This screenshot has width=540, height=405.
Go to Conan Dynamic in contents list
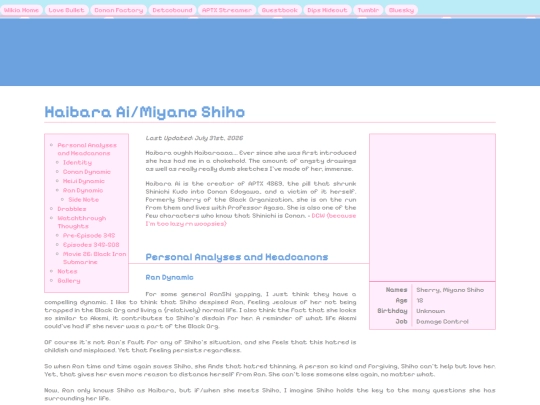pyautogui.click(x=87, y=172)
